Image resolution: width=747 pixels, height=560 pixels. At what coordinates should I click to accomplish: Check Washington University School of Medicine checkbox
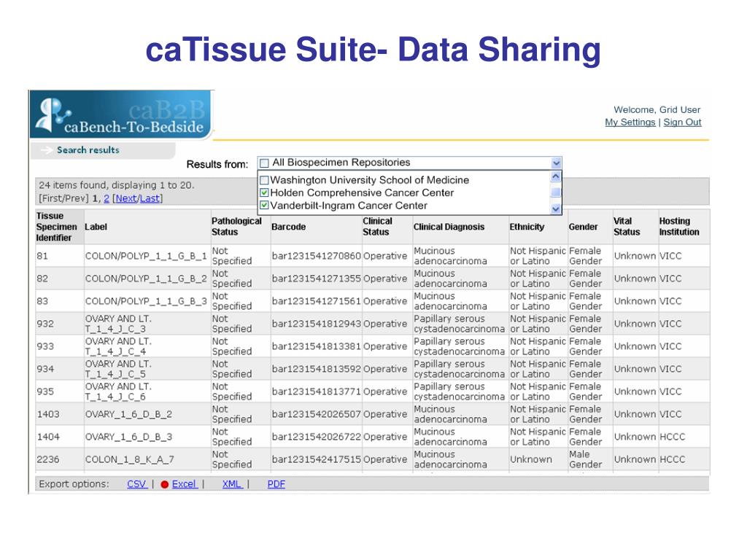tap(264, 181)
